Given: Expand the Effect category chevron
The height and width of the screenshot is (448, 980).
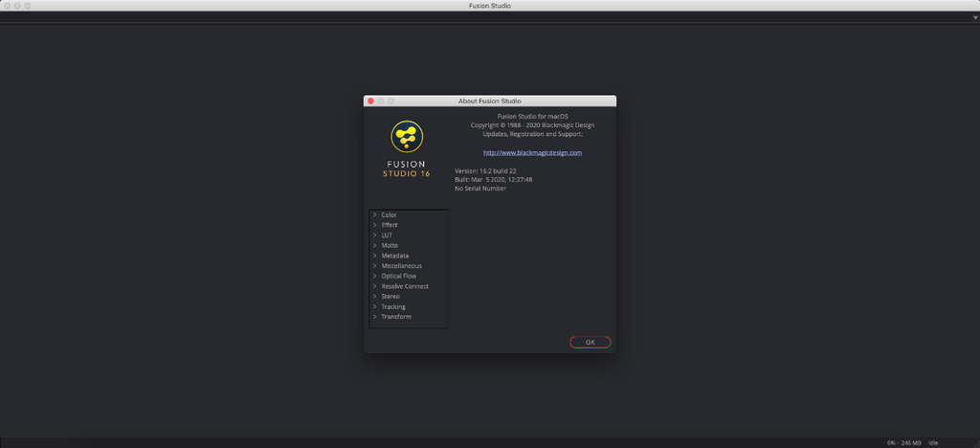Looking at the screenshot, I should pos(374,225).
